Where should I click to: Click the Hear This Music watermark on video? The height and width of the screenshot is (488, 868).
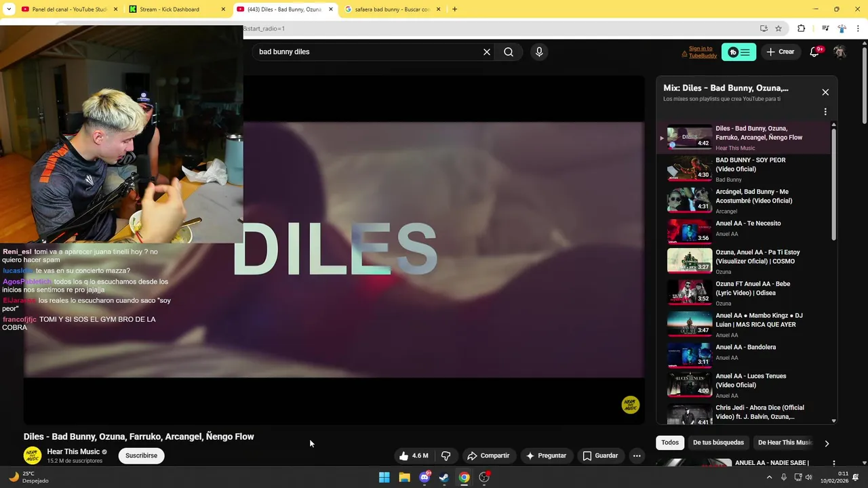pos(631,405)
